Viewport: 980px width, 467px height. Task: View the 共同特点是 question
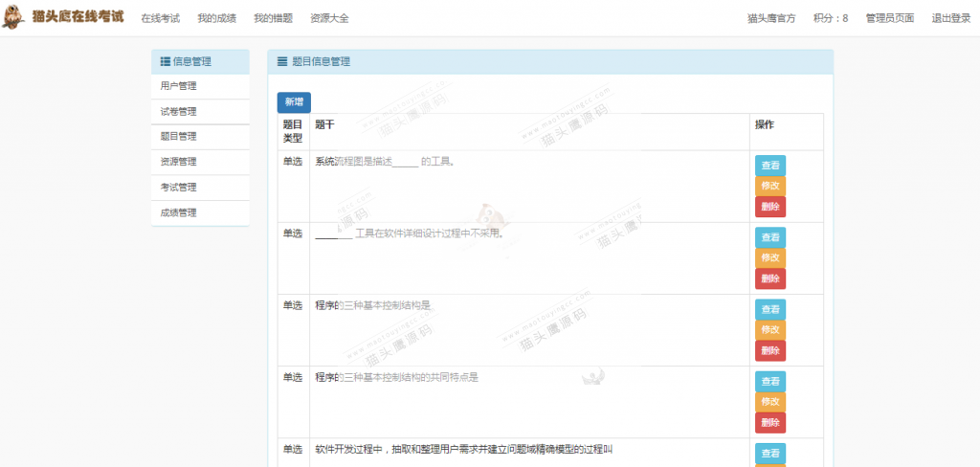tap(770, 382)
